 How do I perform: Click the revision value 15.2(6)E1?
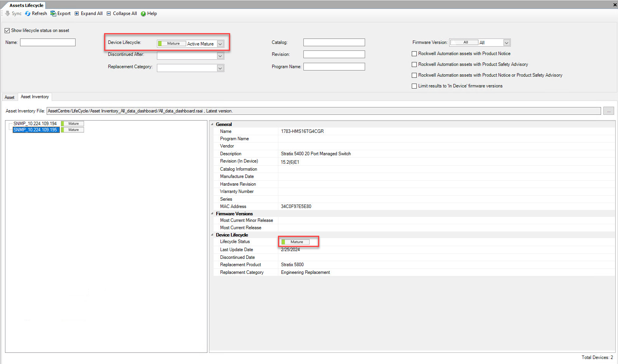(290, 162)
